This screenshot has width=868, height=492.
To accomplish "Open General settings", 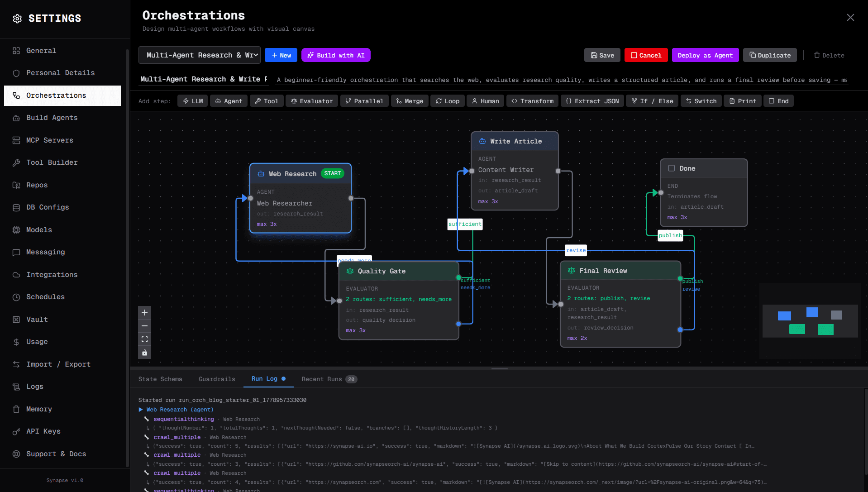I will click(x=62, y=51).
